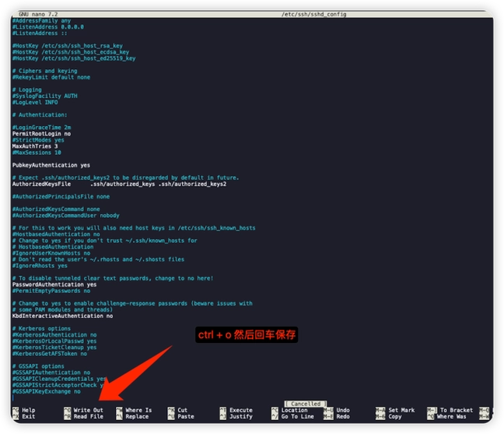Click the # Ciphers and keying comment
The height and width of the screenshot is (434, 504).
click(x=44, y=71)
